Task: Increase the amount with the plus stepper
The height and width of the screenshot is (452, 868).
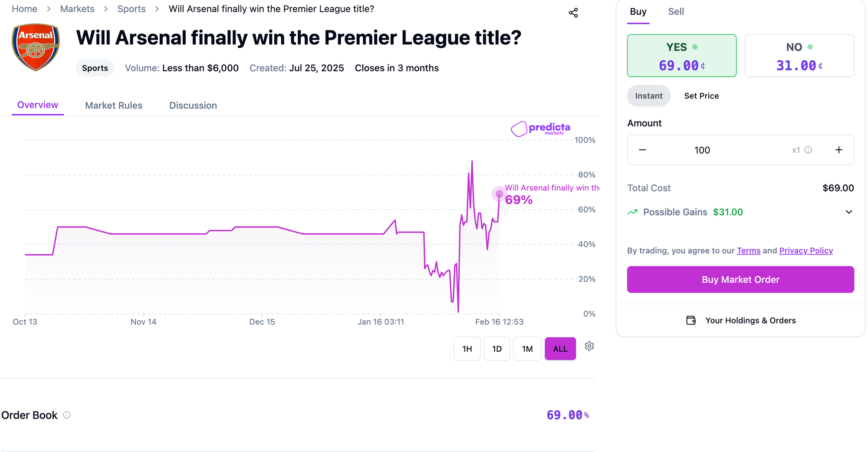Action: [x=838, y=150]
